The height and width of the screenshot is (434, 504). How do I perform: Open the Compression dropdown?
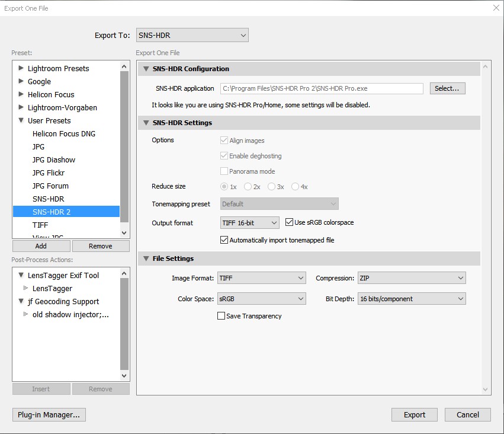[412, 278]
